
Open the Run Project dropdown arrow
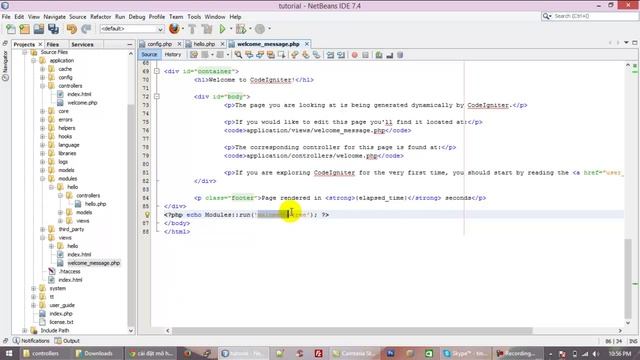click(x=231, y=29)
